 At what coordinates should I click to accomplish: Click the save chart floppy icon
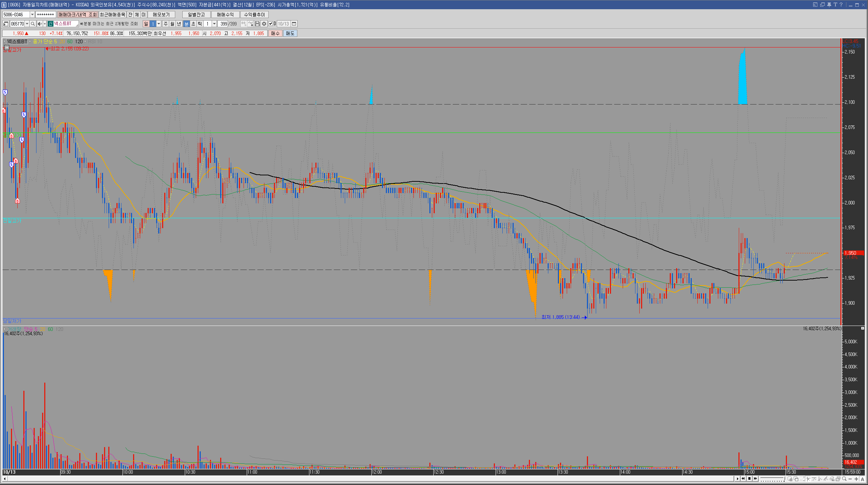point(257,24)
